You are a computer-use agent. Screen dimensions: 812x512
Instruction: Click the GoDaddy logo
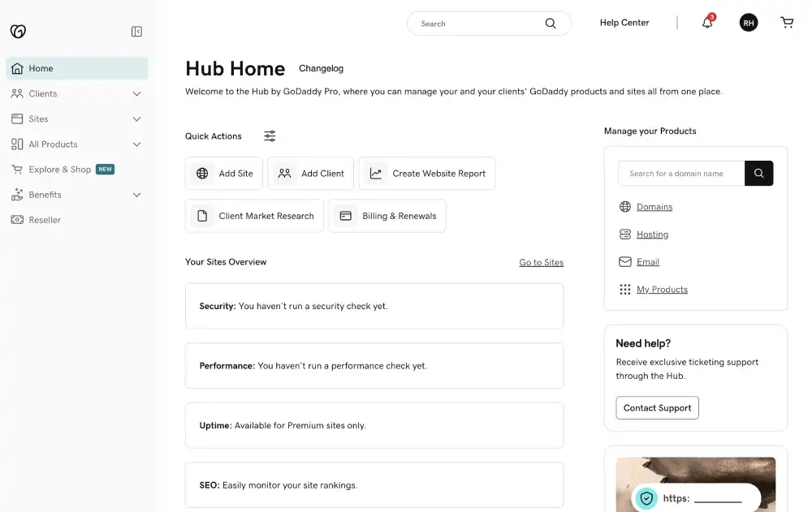click(18, 31)
